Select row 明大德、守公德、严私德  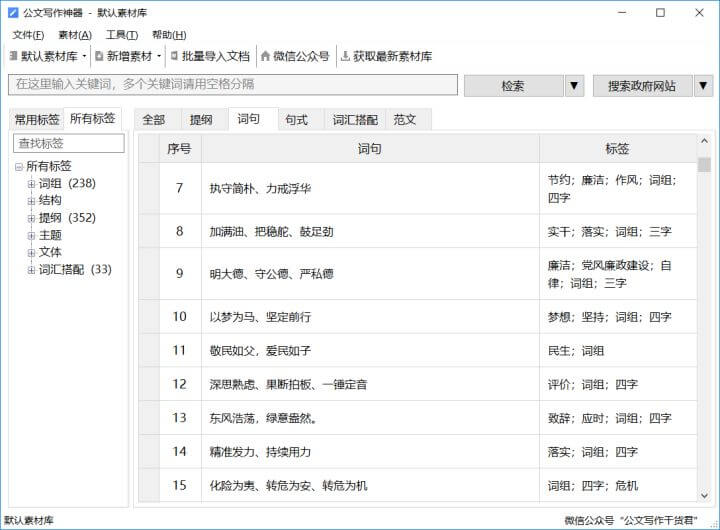pyautogui.click(x=417, y=274)
